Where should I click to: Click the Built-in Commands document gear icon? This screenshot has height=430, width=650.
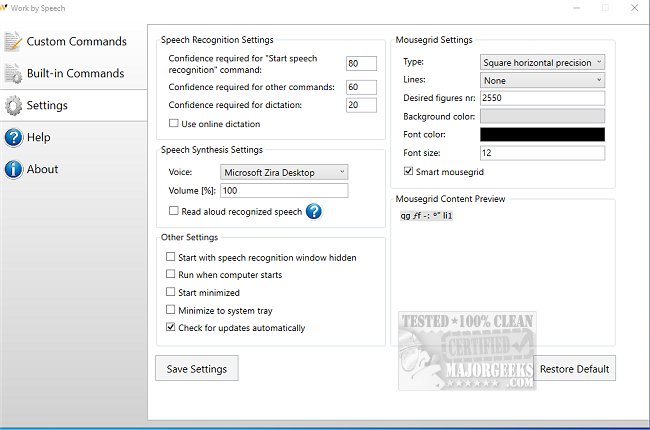pos(12,73)
